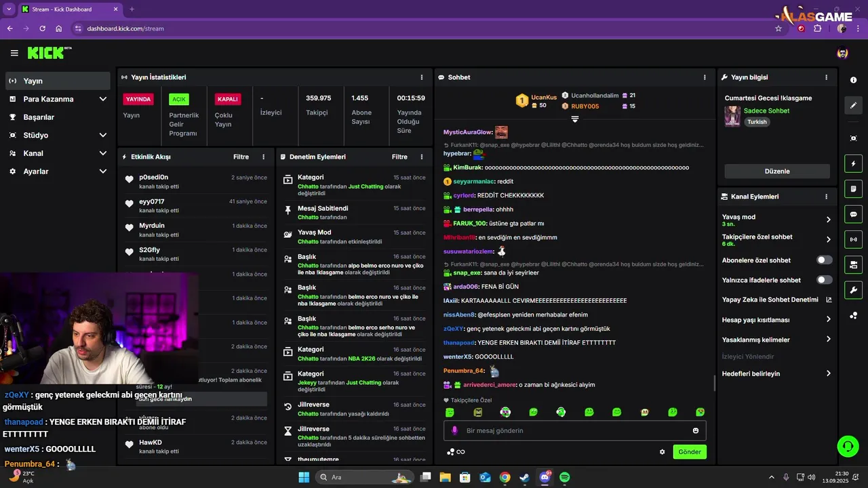Open Discord from the Windows taskbar

point(545,477)
